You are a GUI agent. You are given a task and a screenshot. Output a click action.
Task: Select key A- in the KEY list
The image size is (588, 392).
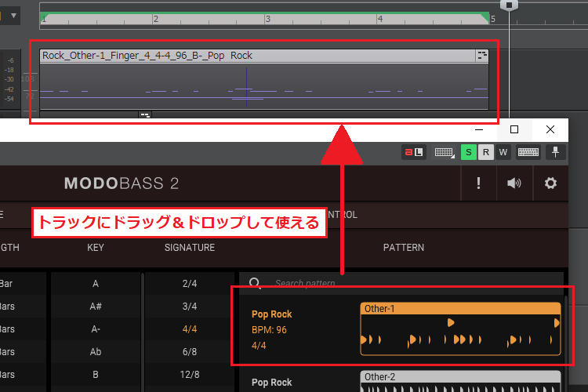pos(96,329)
